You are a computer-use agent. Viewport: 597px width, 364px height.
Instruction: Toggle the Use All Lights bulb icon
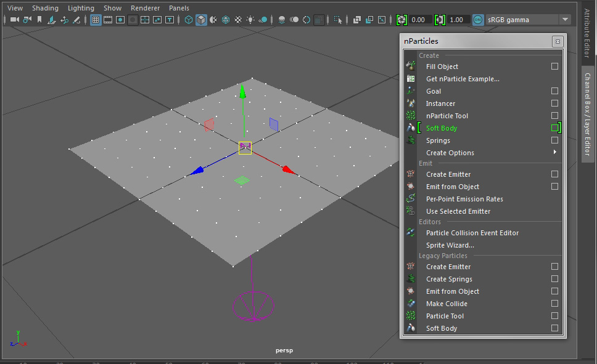click(x=250, y=20)
